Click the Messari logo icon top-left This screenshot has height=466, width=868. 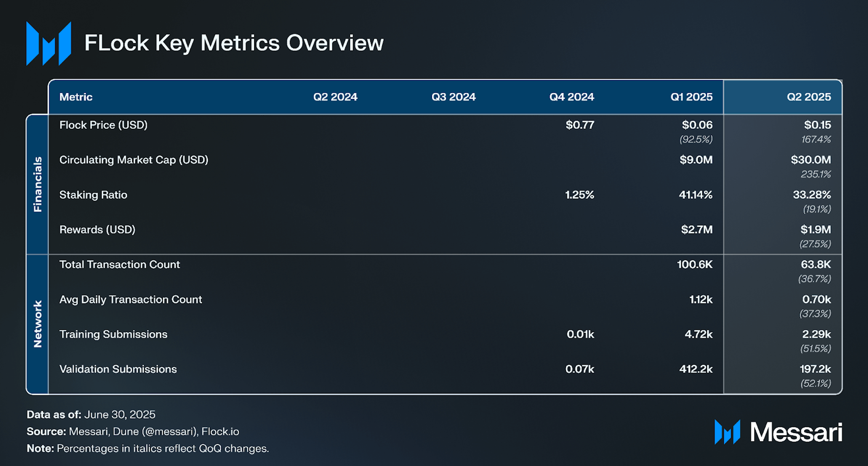pos(49,43)
